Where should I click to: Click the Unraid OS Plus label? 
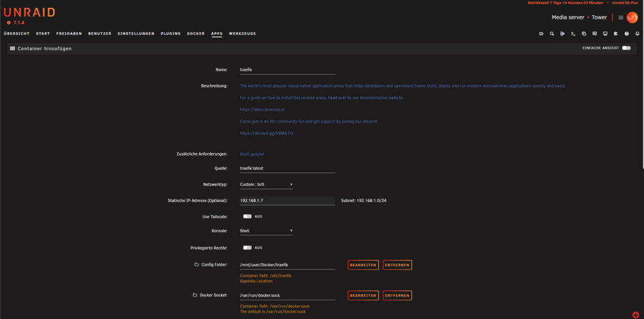click(625, 3)
